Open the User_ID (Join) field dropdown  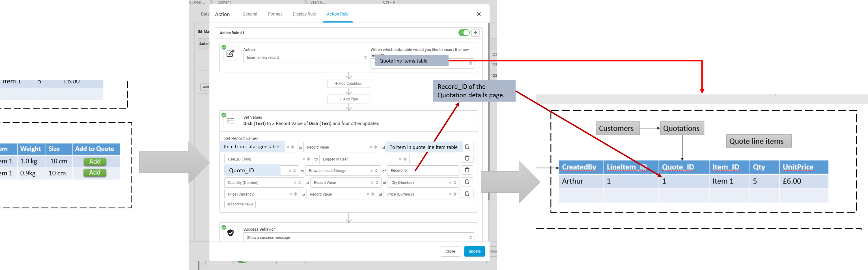[308, 159]
